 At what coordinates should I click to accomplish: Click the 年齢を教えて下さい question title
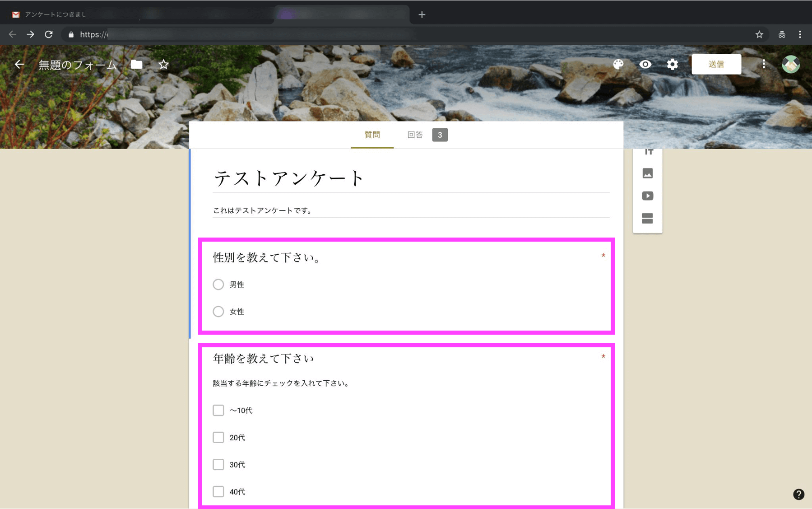pyautogui.click(x=263, y=359)
